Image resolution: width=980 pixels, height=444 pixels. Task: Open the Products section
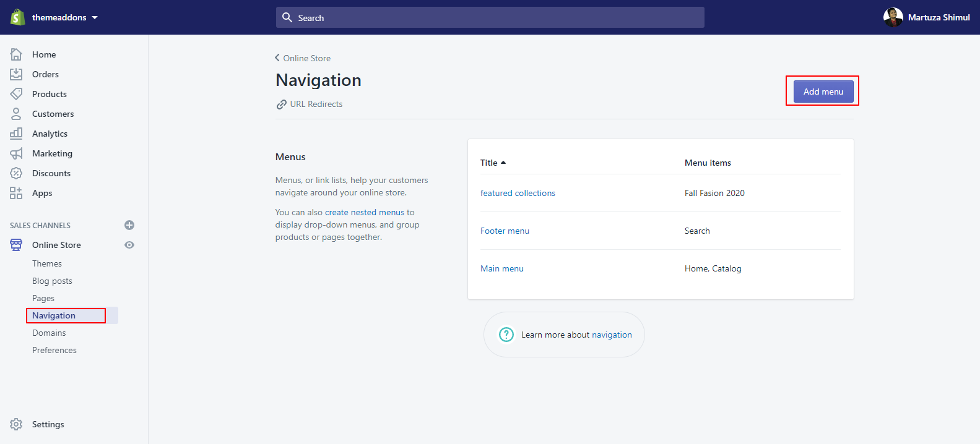(50, 94)
